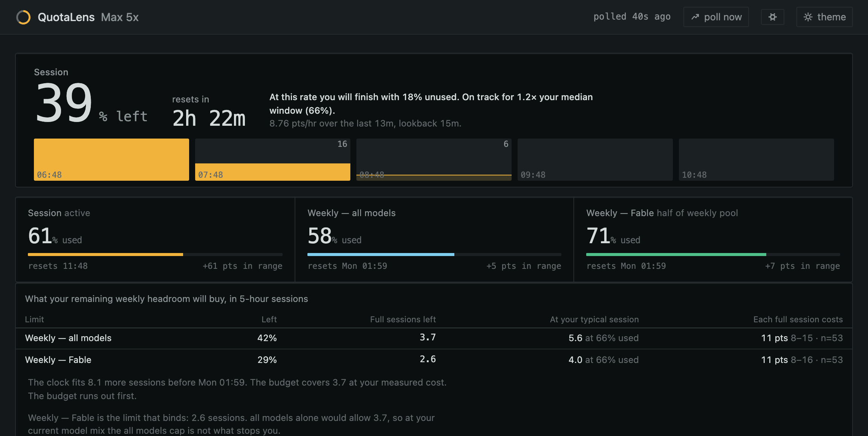Click the '61% used' session value
Viewport: 868px width, 436px height.
[55, 236]
